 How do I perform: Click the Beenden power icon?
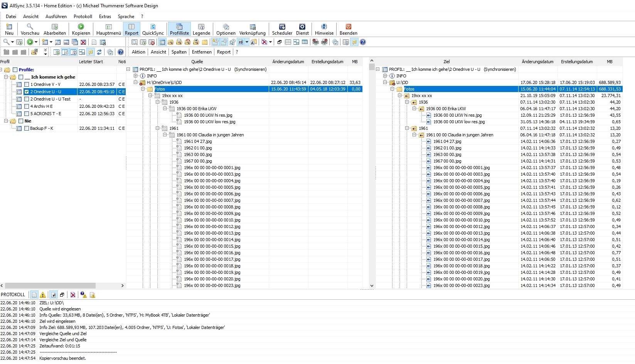click(348, 27)
